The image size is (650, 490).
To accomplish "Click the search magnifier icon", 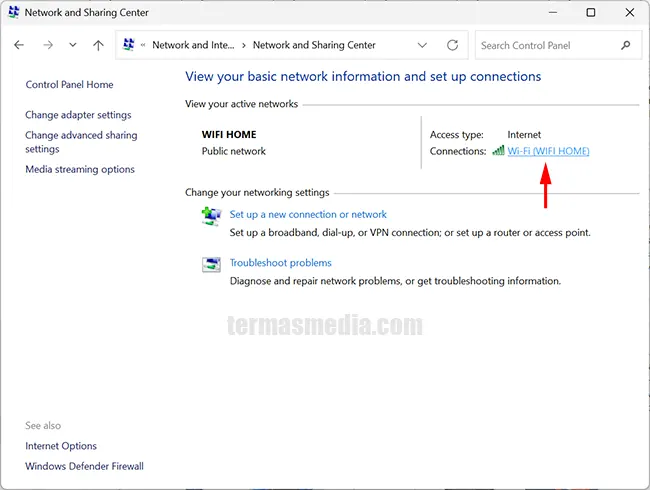I will coord(626,45).
